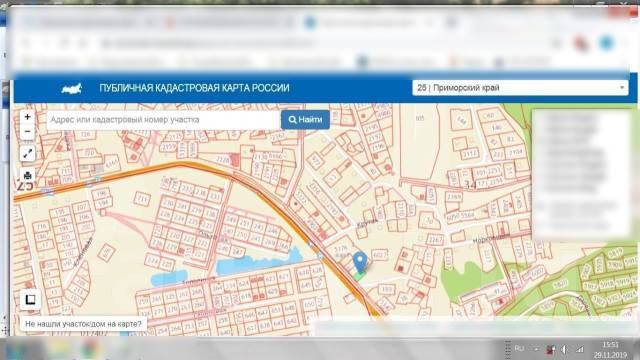Toggle fullscreen map with diagonal arrows icon
The height and width of the screenshot is (360, 640).
click(27, 153)
